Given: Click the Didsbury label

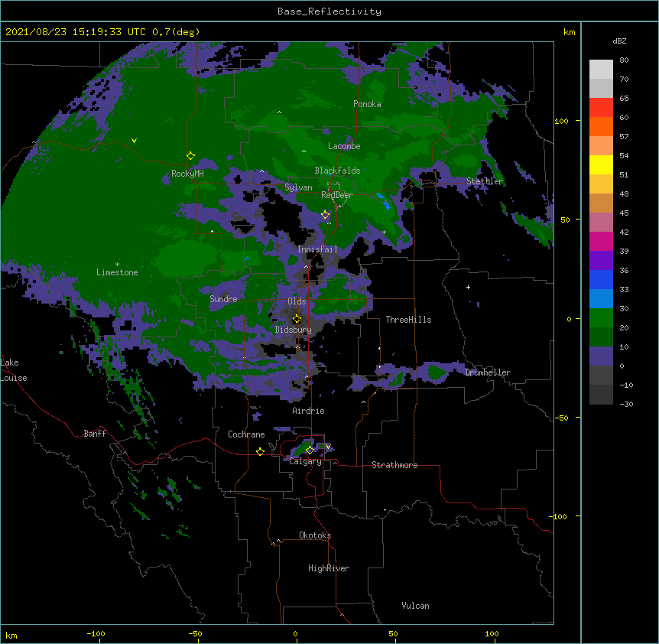Looking at the screenshot, I should pos(293,330).
